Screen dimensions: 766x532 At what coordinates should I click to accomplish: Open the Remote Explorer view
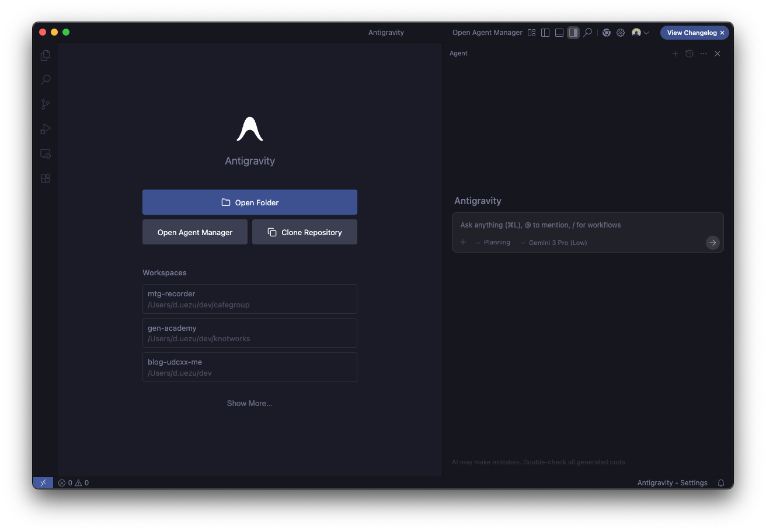pos(46,154)
